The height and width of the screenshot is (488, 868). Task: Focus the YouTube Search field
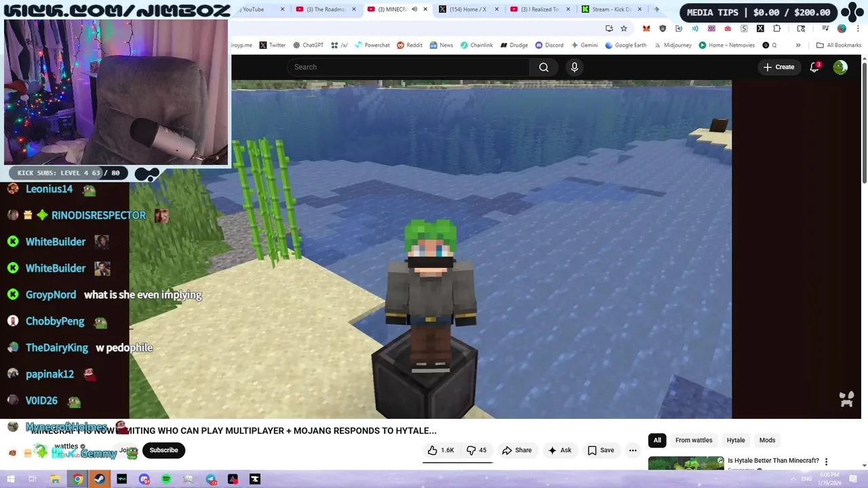408,67
